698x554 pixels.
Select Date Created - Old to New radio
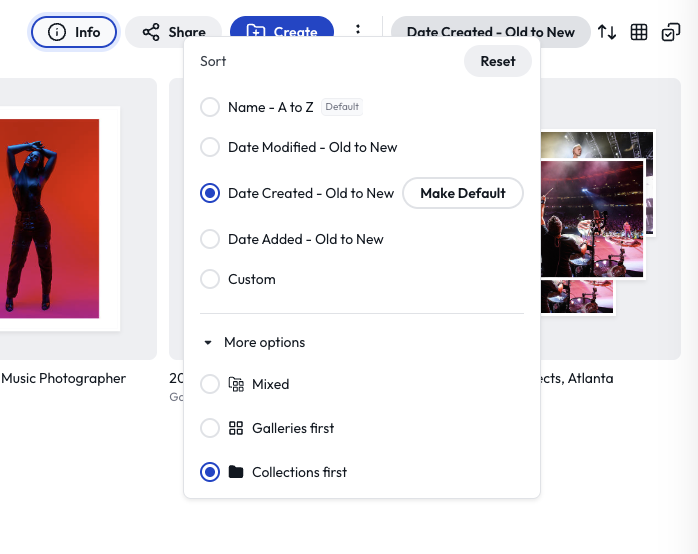(x=210, y=193)
